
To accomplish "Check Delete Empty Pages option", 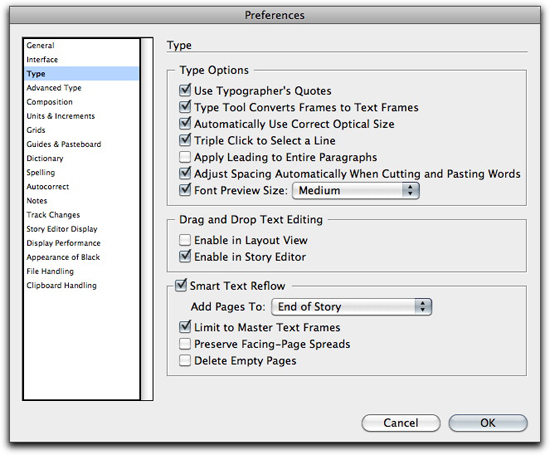I will [185, 360].
